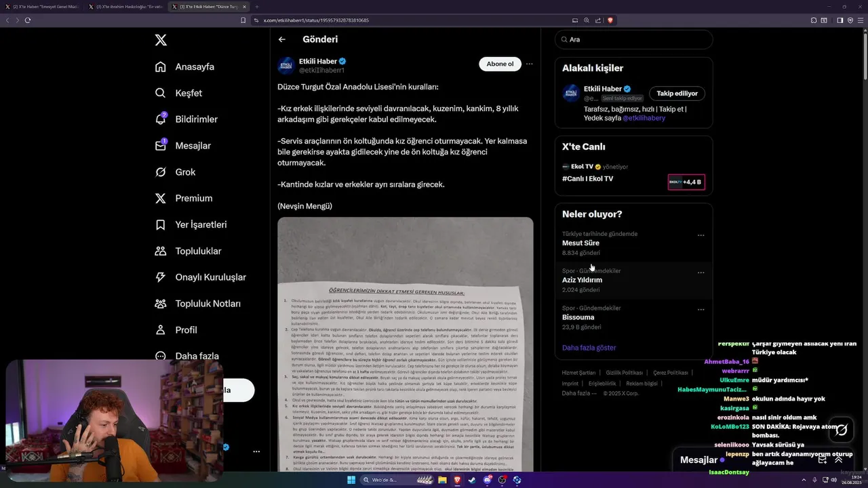
Task: Reload the page in browser toolbar
Action: [27, 20]
